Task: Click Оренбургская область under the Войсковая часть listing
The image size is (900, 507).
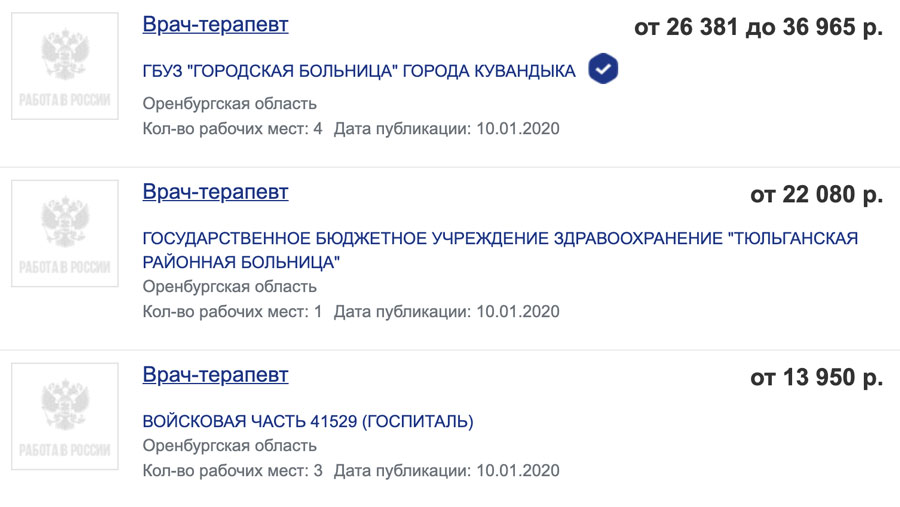Action: pyautogui.click(x=230, y=446)
